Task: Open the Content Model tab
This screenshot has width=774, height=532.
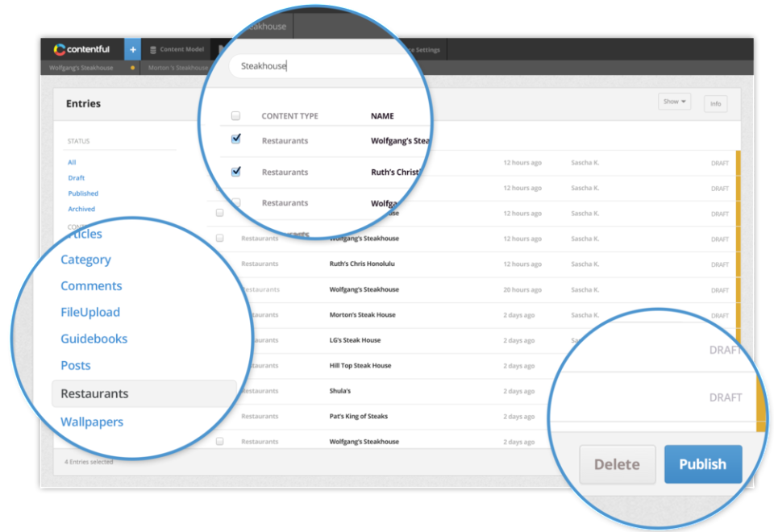Action: point(177,49)
